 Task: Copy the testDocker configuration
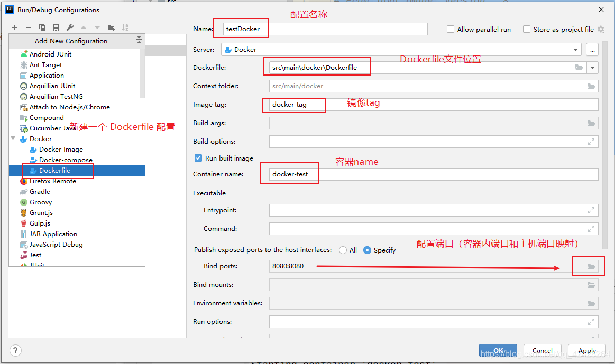pyautogui.click(x=42, y=27)
